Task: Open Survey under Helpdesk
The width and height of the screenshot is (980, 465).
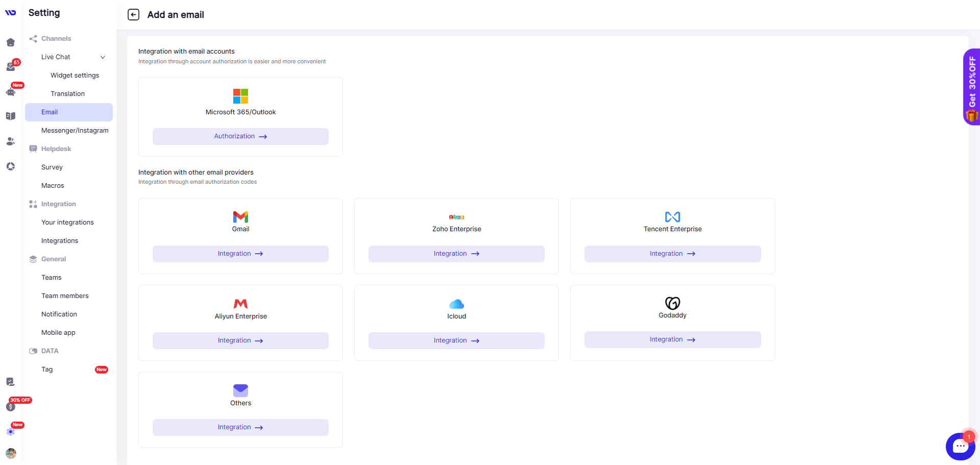Action: point(52,167)
